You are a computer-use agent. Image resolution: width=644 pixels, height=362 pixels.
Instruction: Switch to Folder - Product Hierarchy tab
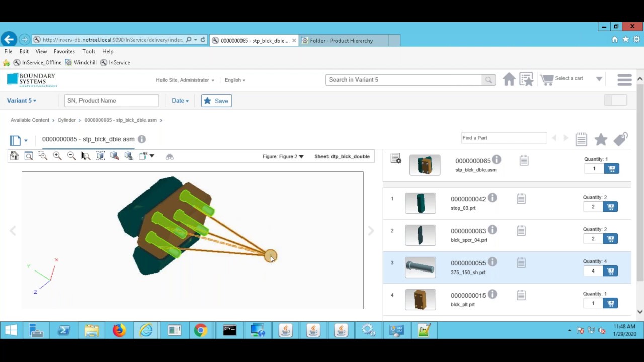click(x=344, y=41)
